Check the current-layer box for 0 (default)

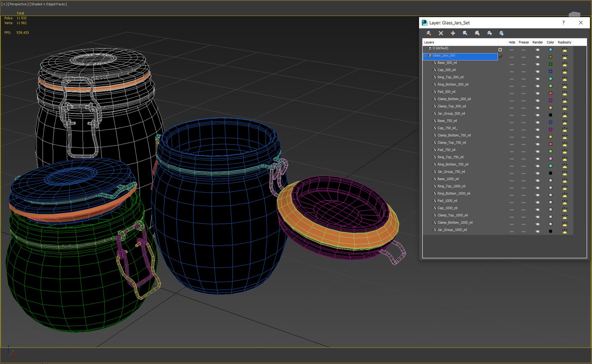click(x=500, y=50)
